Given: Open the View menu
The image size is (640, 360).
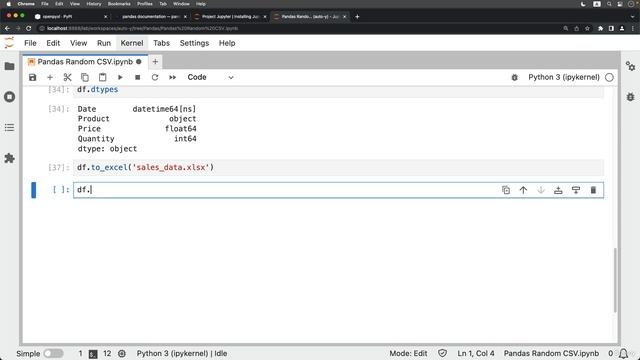Looking at the screenshot, I should click(78, 43).
